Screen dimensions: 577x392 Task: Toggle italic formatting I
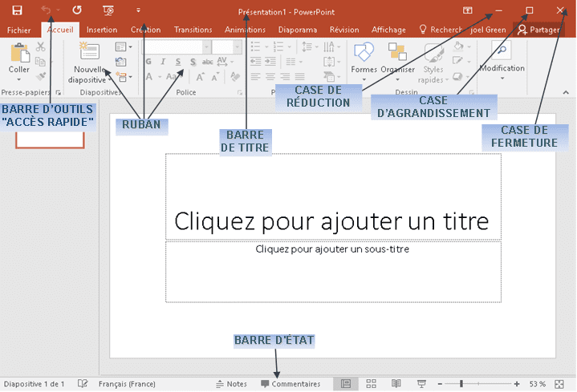point(163,62)
